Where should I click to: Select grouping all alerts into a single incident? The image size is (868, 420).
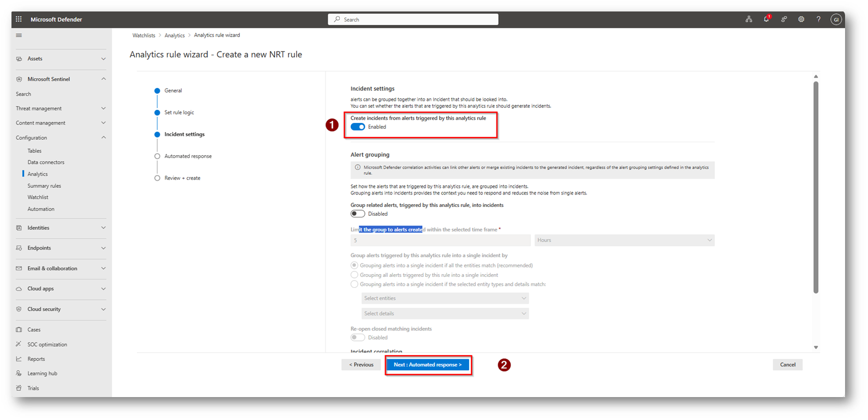[355, 275]
